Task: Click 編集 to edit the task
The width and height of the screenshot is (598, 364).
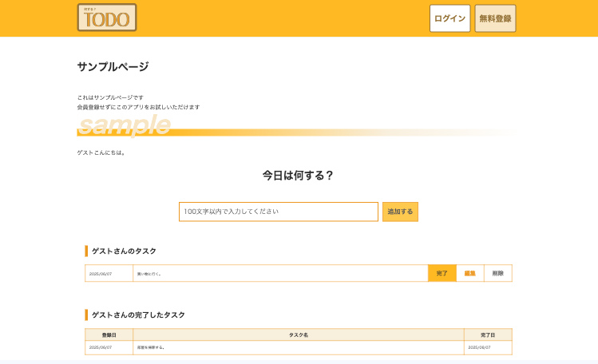Action: point(469,274)
